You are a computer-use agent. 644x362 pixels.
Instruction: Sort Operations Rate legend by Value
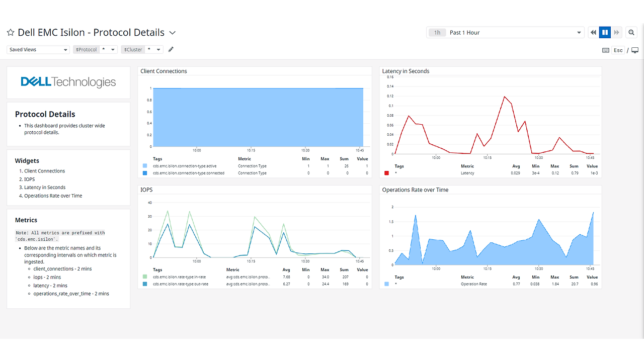tap(592, 277)
